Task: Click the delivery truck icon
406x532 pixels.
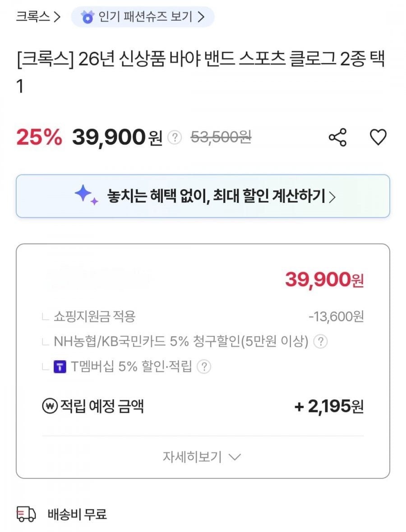Action: tap(26, 514)
